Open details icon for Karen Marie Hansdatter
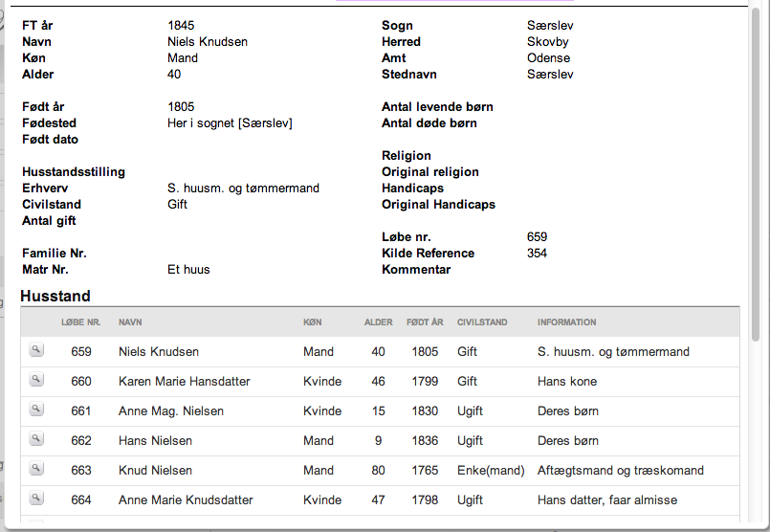770x532 pixels. (x=36, y=380)
